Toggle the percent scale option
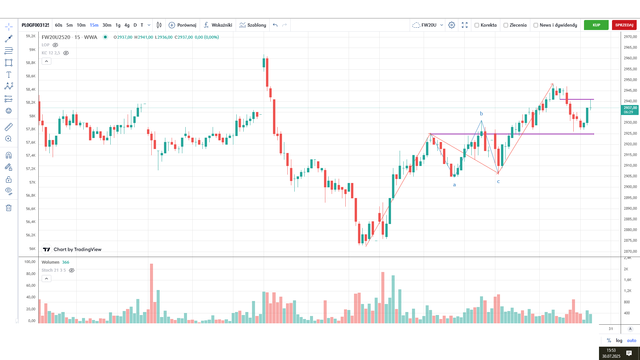This screenshot has width=640, height=360. pyautogui.click(x=609, y=340)
